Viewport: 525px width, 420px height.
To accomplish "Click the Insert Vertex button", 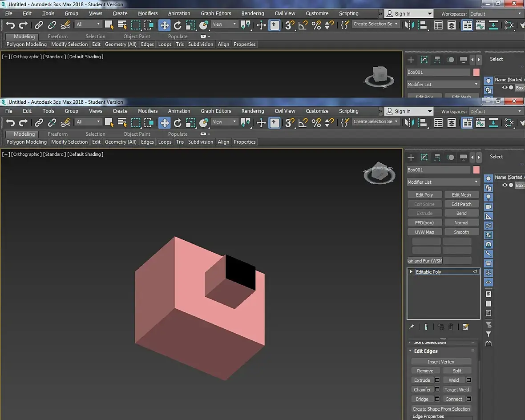I will pyautogui.click(x=441, y=362).
